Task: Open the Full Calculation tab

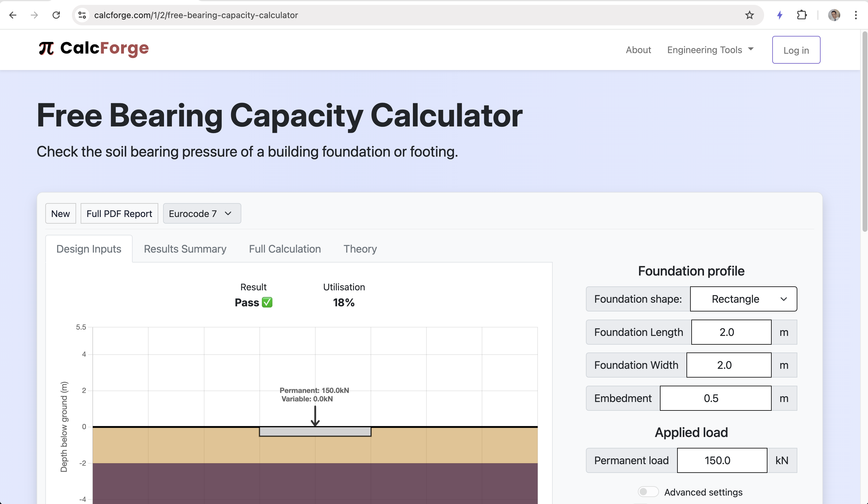Action: (x=285, y=249)
